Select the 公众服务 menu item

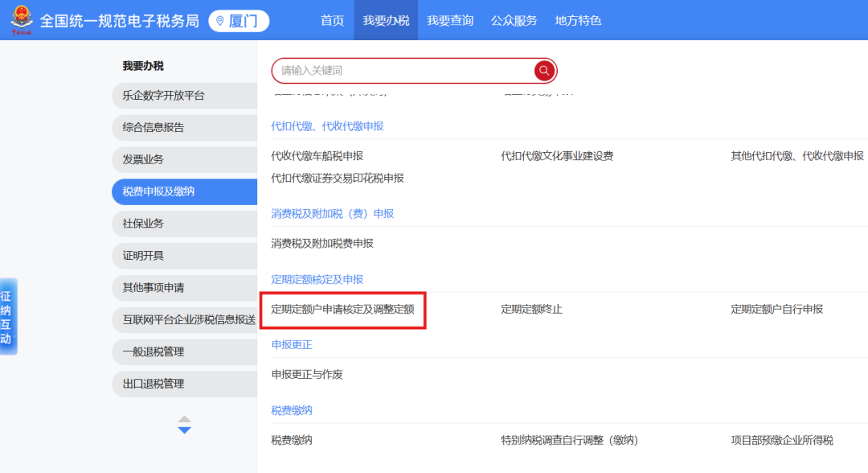pyautogui.click(x=514, y=21)
